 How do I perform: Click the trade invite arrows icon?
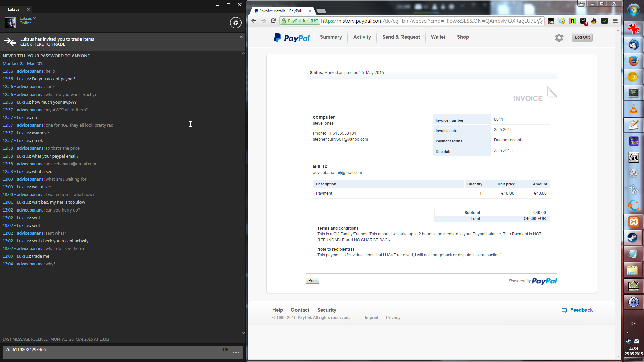click(10, 42)
